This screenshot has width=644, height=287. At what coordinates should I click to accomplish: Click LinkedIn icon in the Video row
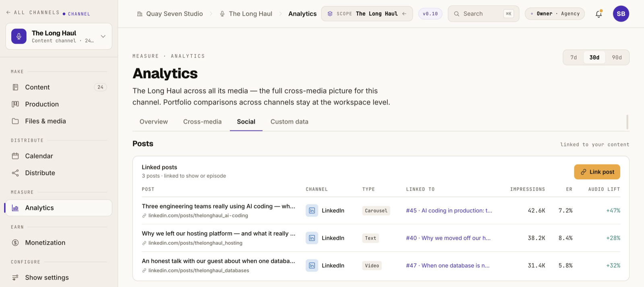pos(312,265)
